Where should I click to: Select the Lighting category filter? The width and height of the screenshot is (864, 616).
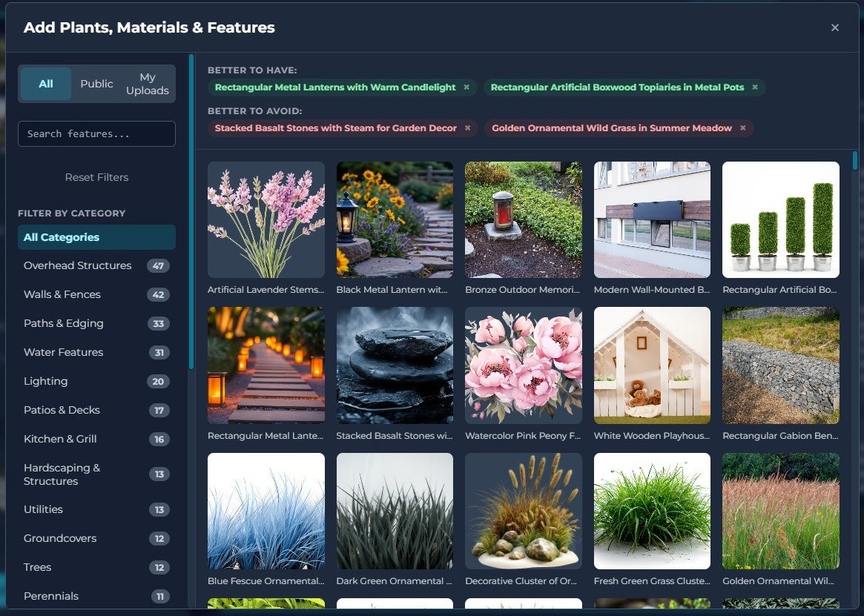pyautogui.click(x=45, y=381)
